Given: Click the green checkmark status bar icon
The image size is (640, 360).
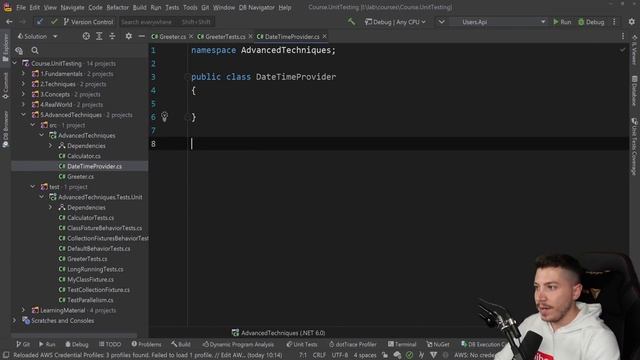Looking at the screenshot, I should pyautogui.click(x=409, y=355).
